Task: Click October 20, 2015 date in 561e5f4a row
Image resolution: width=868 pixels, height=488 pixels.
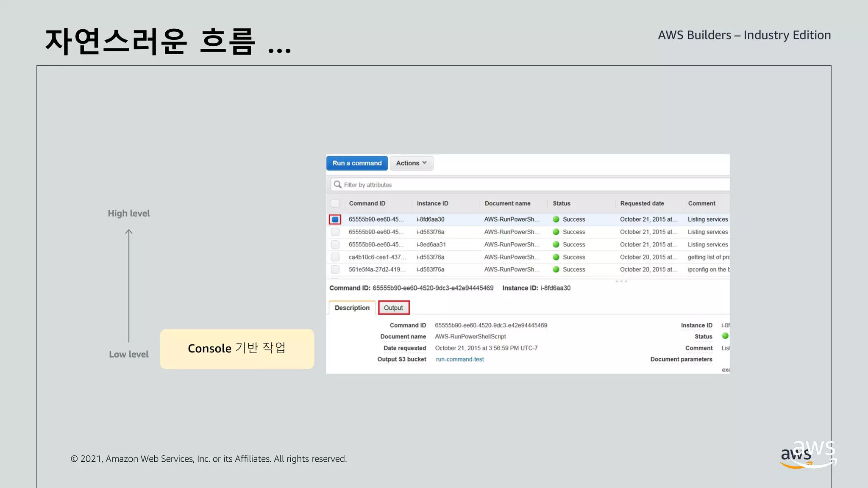Action: 648,269
